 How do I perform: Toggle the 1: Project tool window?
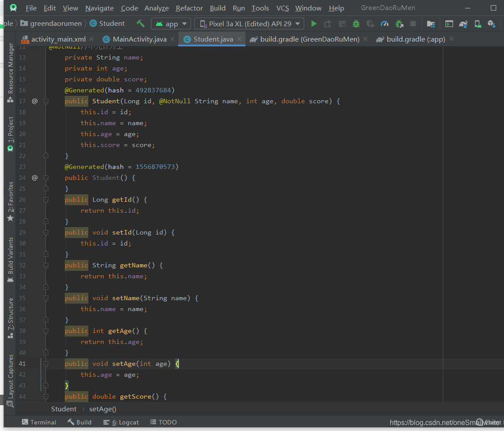[10, 133]
